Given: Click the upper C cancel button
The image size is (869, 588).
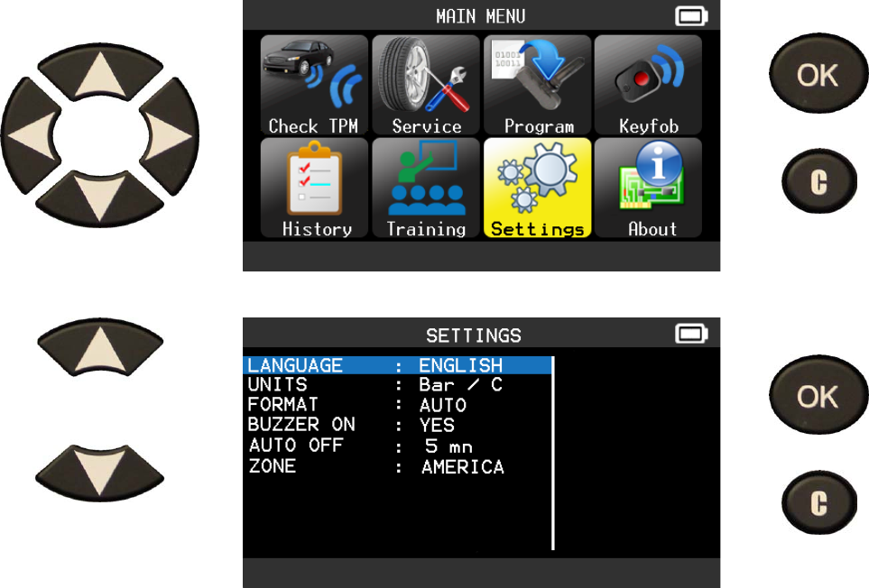Looking at the screenshot, I should (x=819, y=181).
